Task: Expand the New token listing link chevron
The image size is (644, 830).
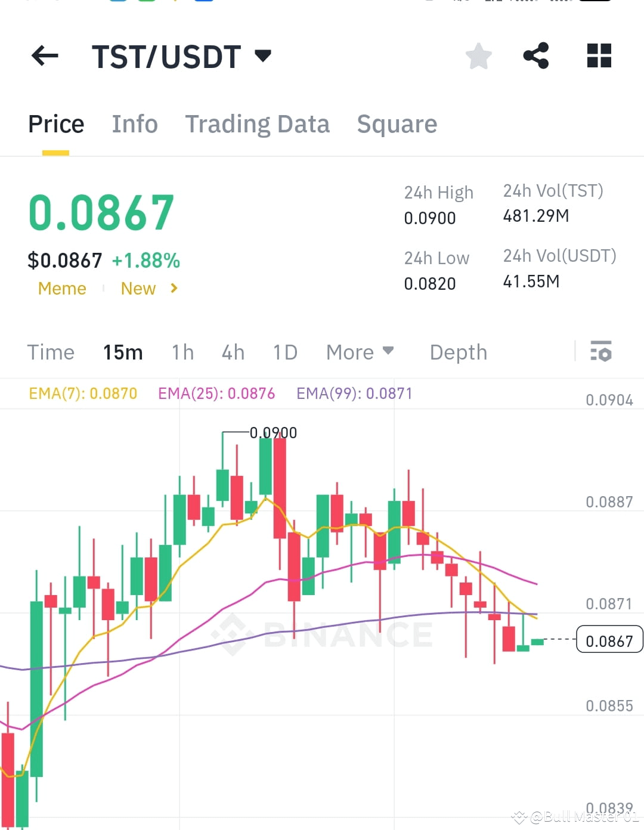Action: tap(173, 289)
